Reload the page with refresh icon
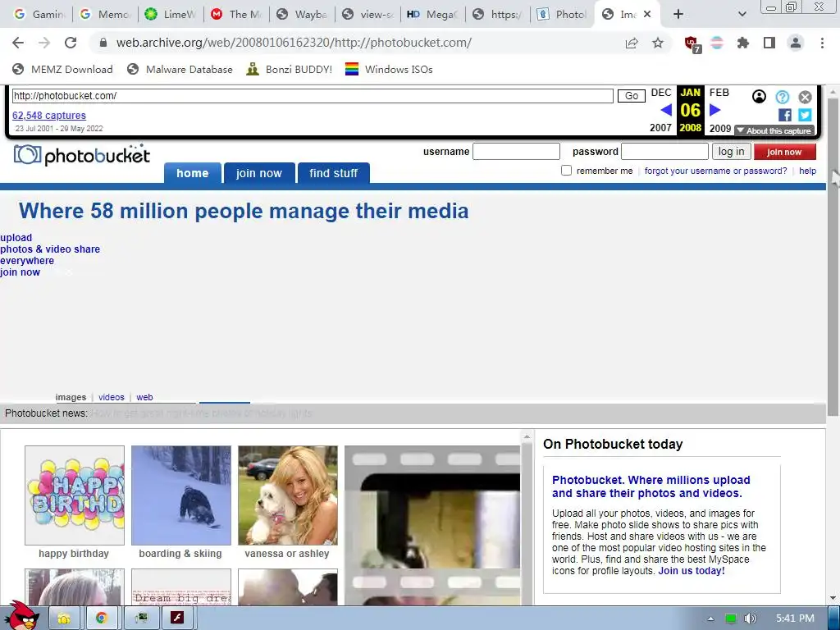This screenshot has height=630, width=840. tap(71, 43)
